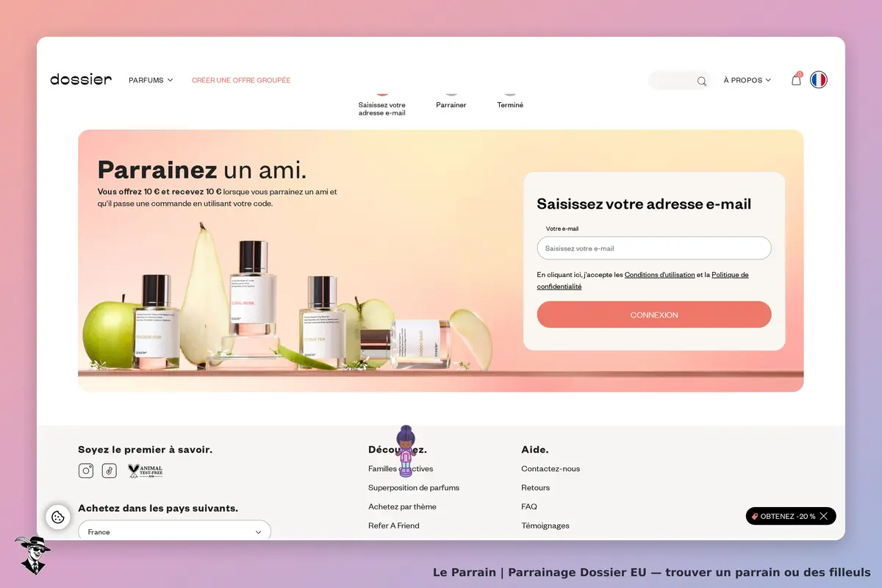The height and width of the screenshot is (588, 882).
Task: Open FAQ footer link
Action: 529,507
